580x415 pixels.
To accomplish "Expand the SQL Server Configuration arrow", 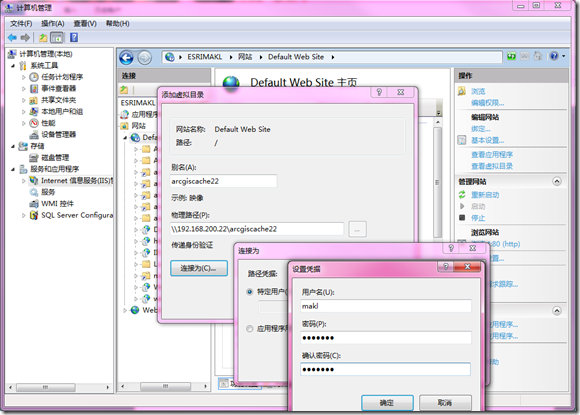I will point(24,215).
